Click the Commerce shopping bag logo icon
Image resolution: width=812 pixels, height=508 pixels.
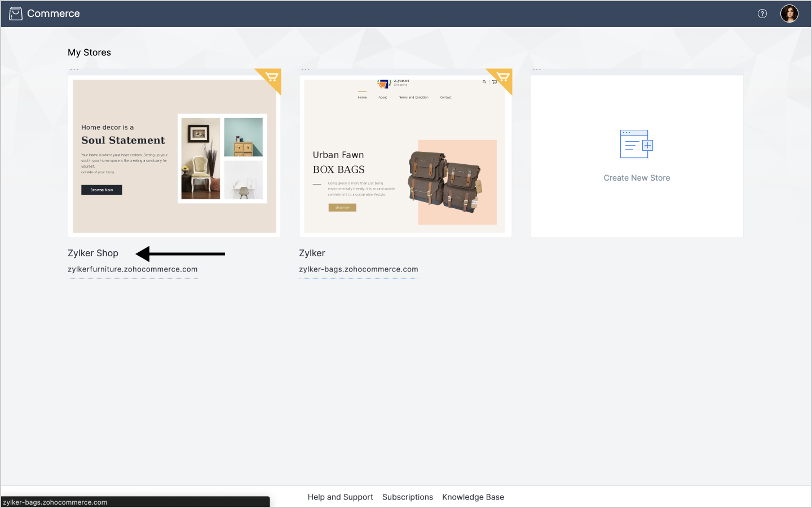pyautogui.click(x=16, y=14)
